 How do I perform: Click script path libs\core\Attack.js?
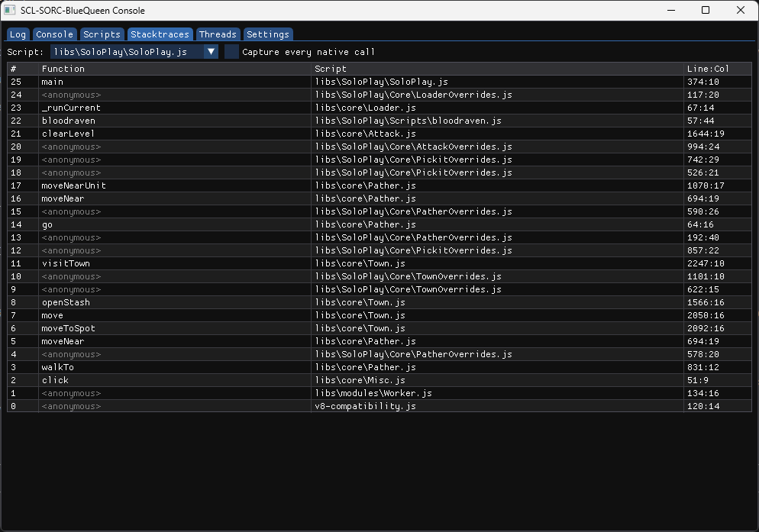[x=366, y=134]
